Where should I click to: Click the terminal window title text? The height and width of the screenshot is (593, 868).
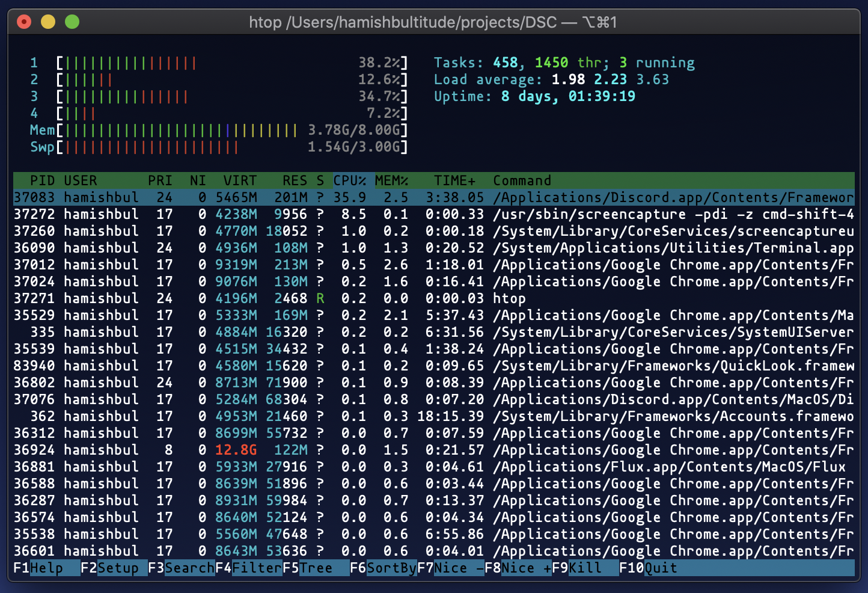pos(433,22)
